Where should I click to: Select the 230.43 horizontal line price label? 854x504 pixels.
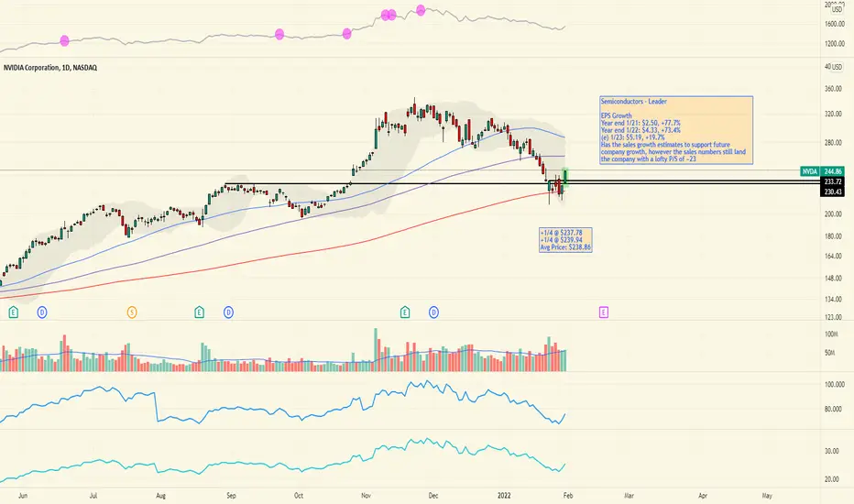[833, 192]
